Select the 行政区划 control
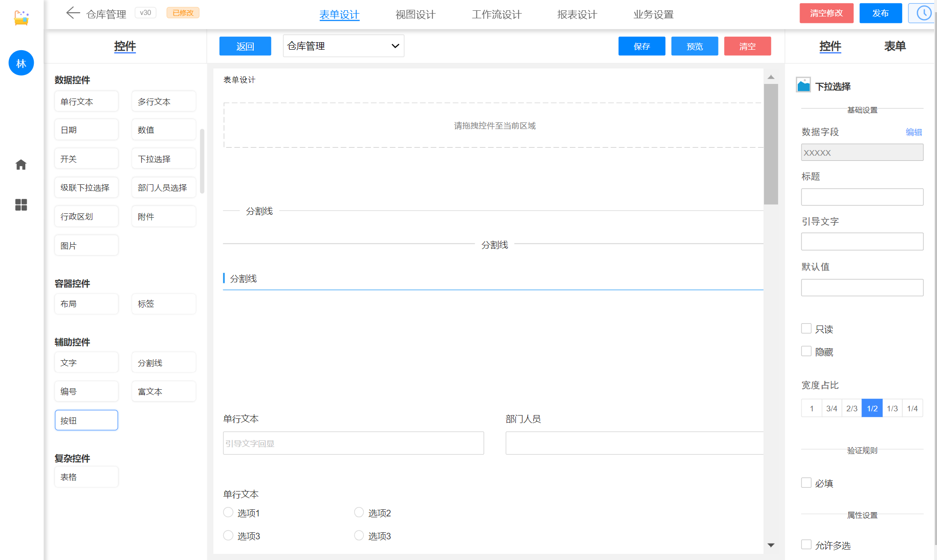 pyautogui.click(x=86, y=216)
